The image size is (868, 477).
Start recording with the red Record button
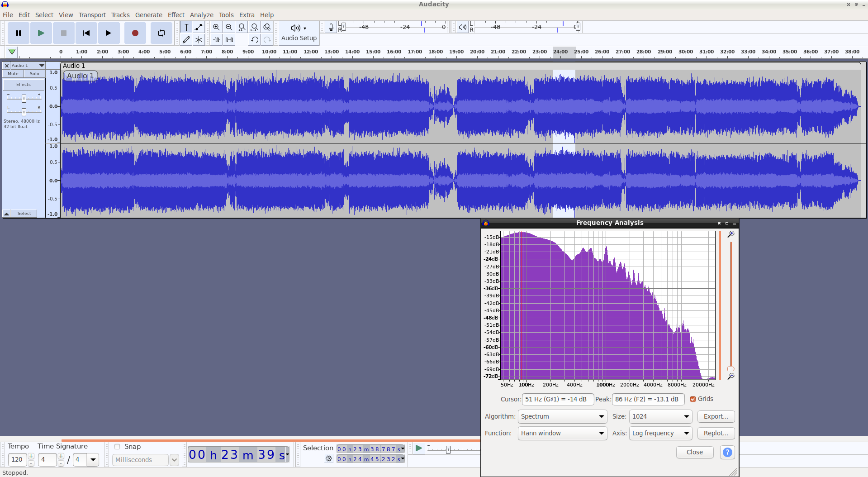(x=135, y=33)
